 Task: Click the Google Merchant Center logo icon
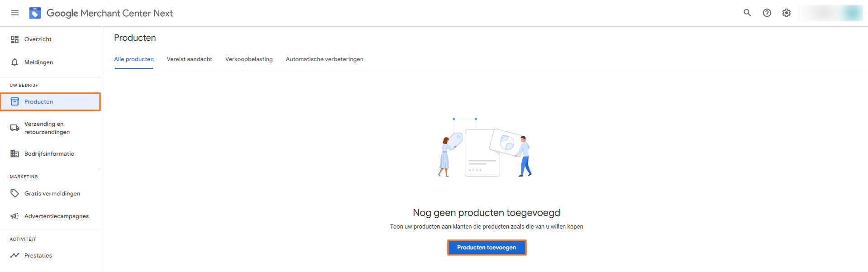(35, 13)
